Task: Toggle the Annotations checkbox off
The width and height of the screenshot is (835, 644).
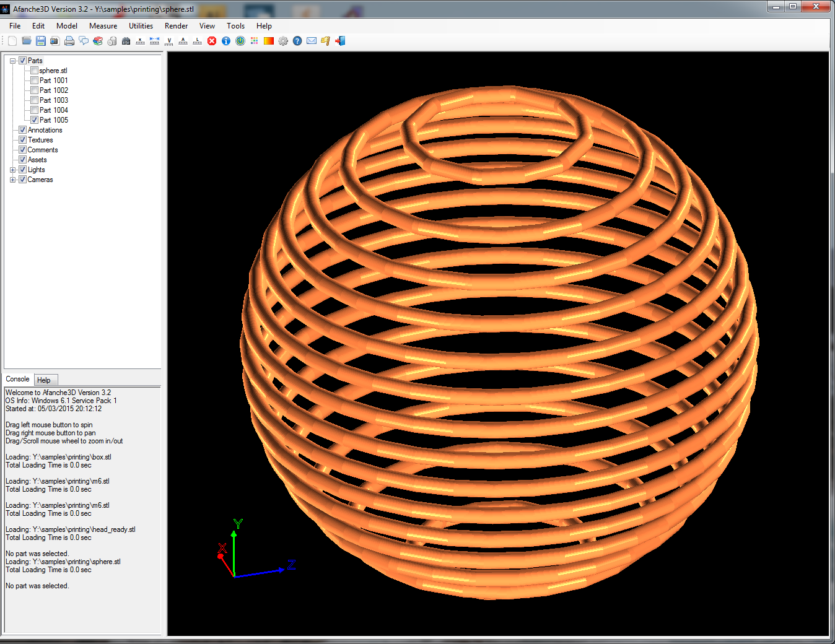Action: [23, 130]
